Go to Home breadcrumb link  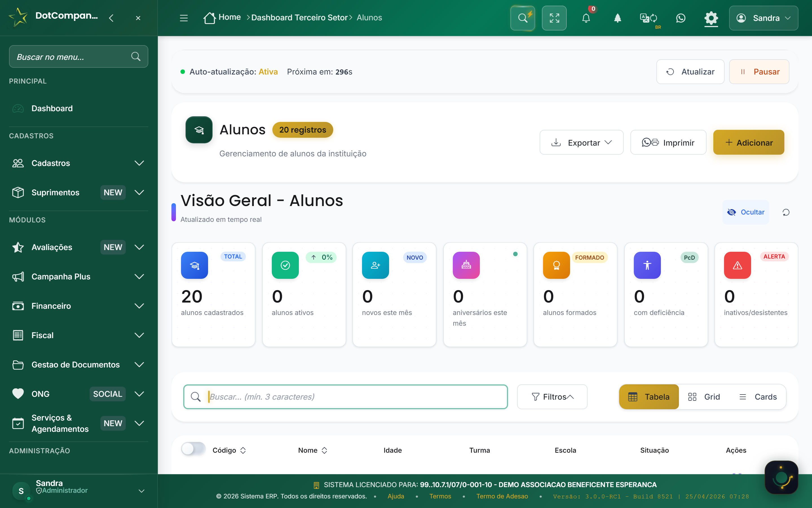click(x=230, y=17)
